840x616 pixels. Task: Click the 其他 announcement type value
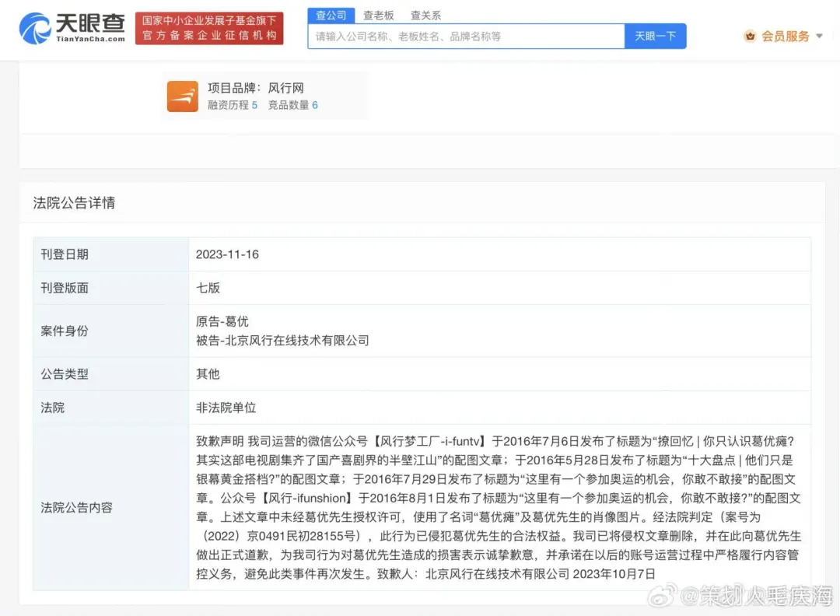(208, 374)
